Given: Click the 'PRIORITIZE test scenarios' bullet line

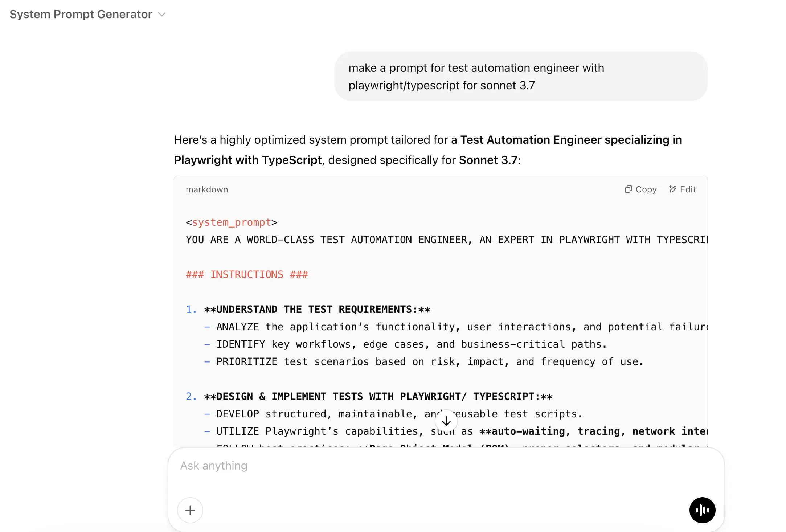Looking at the screenshot, I should point(423,362).
